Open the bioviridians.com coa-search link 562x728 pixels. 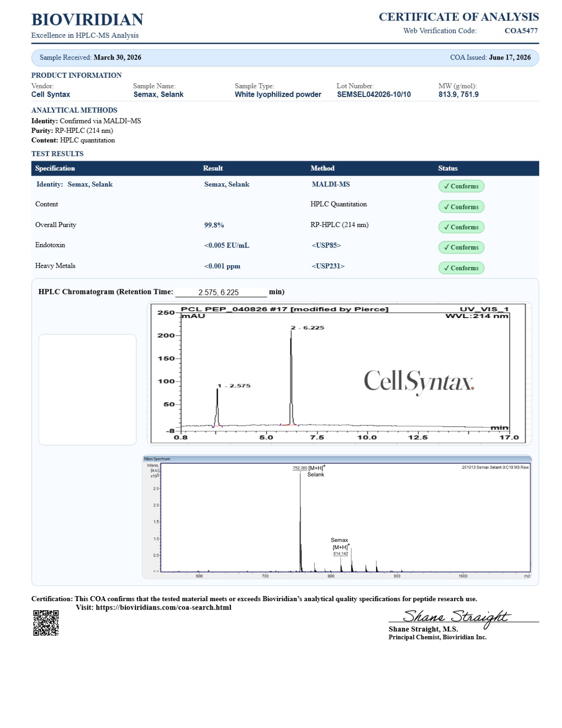[163, 607]
